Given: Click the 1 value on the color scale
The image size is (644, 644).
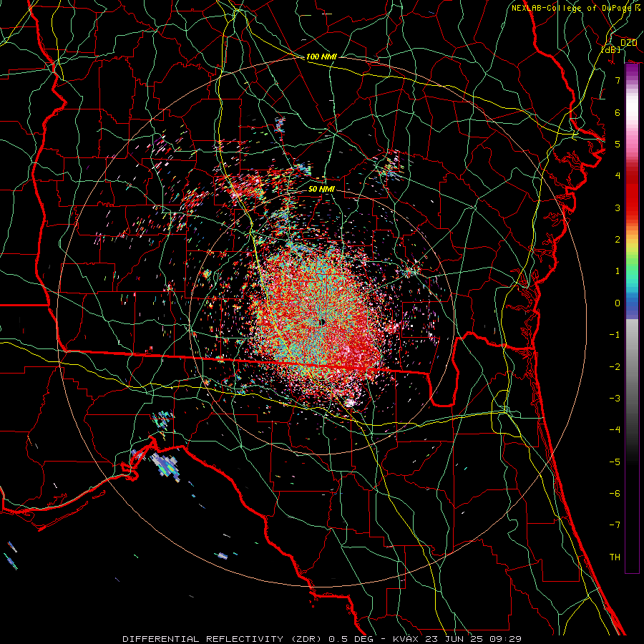Looking at the screenshot, I should pyautogui.click(x=617, y=271).
